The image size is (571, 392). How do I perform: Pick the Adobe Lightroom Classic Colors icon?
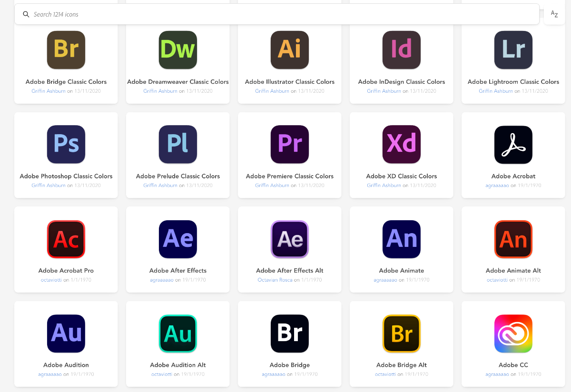click(513, 50)
